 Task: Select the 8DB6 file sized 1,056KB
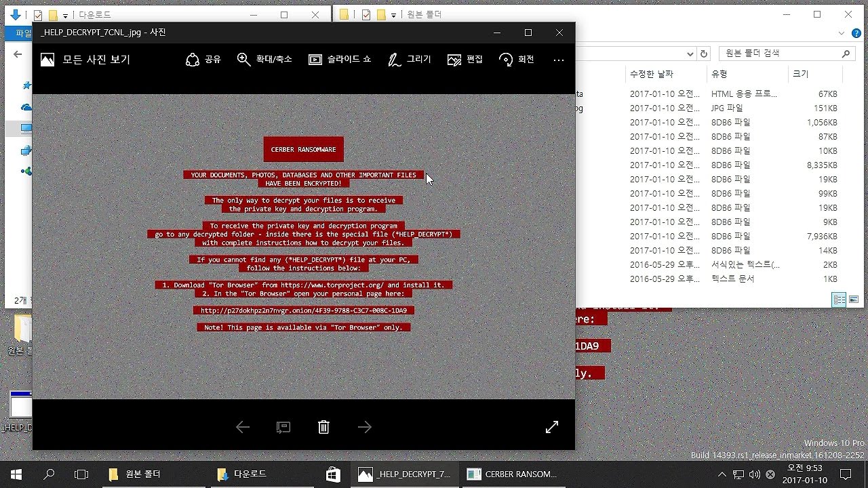click(709, 123)
